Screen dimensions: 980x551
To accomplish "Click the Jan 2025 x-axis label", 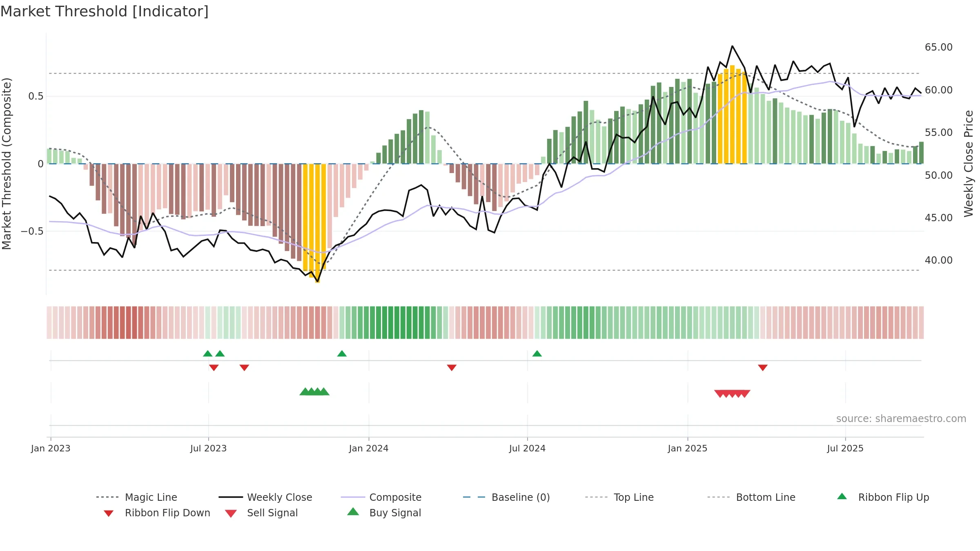I will [688, 449].
